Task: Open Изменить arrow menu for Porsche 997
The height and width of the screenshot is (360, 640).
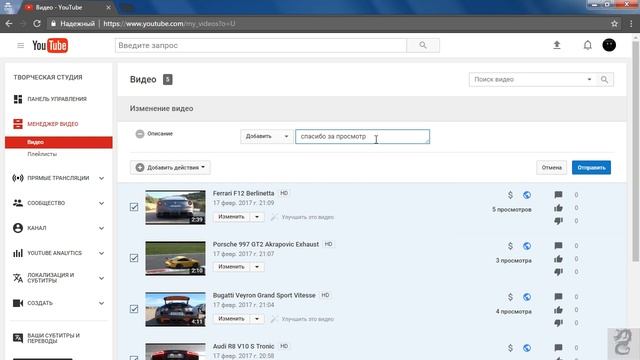Action: click(x=257, y=267)
